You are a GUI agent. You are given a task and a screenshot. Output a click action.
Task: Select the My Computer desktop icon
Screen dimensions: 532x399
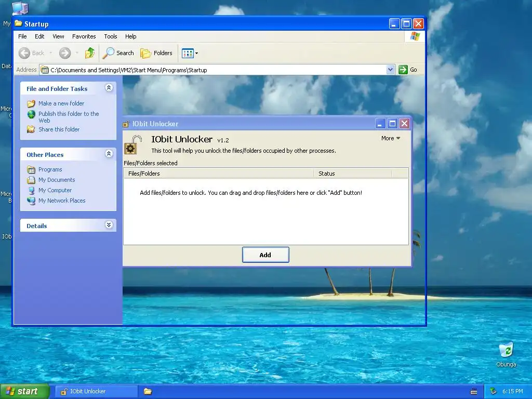20,8
